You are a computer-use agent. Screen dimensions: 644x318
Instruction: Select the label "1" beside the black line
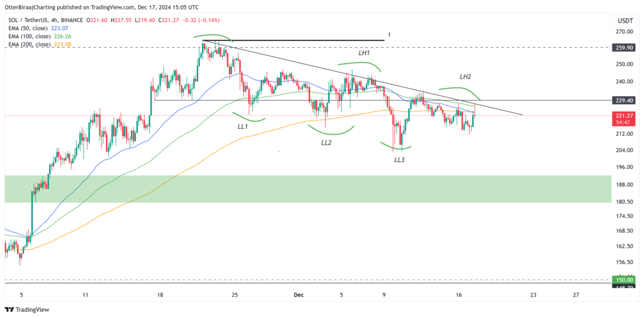389,35
